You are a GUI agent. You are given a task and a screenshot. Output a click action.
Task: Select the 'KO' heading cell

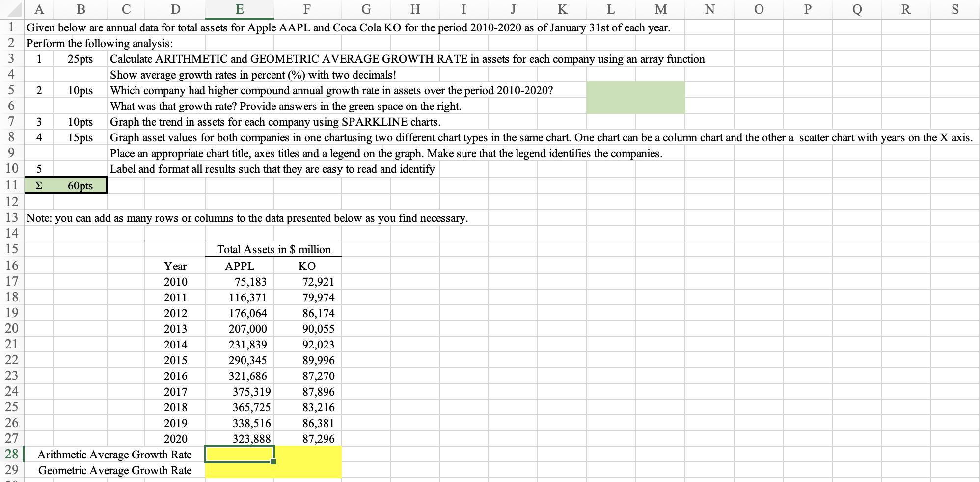click(x=307, y=266)
